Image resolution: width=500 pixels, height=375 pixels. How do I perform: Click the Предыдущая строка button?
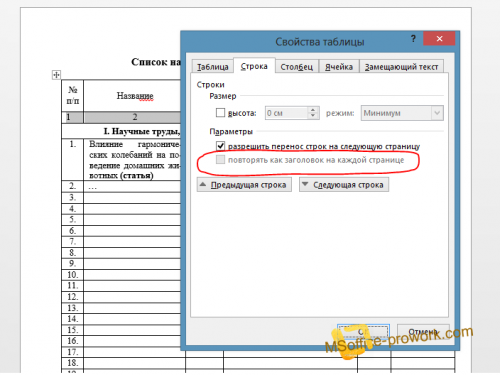(244, 185)
